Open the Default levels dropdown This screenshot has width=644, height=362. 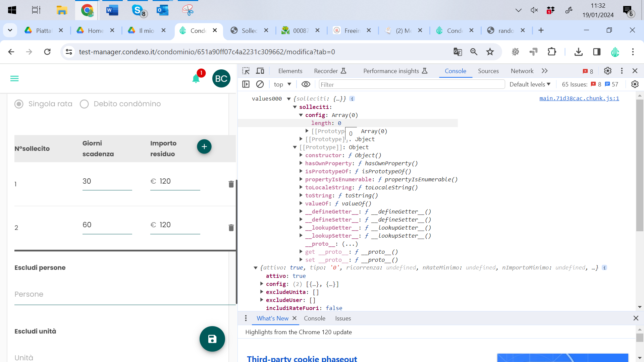(x=530, y=84)
